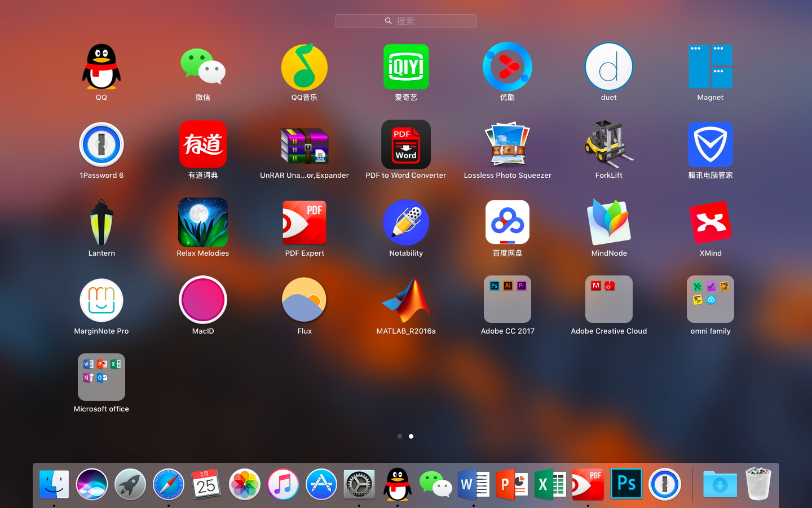Click the Launchpad rocket in the Dock

coord(130,484)
